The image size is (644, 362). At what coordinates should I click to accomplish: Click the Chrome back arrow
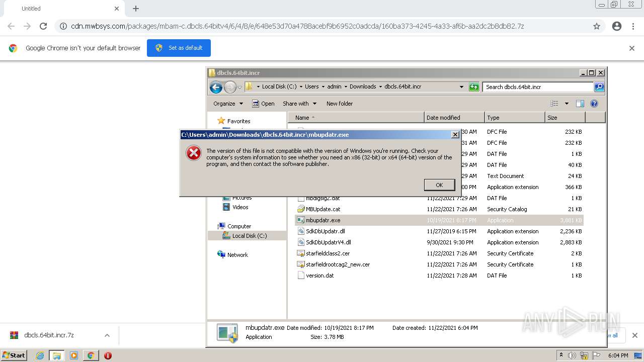coord(11,26)
